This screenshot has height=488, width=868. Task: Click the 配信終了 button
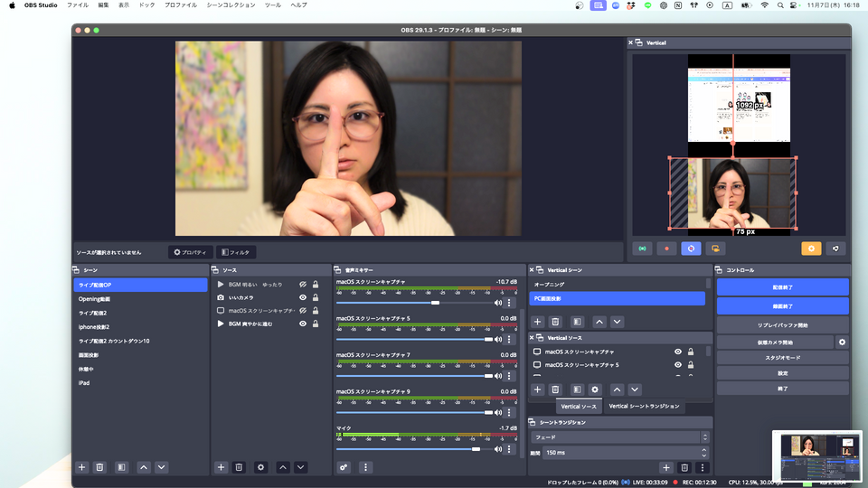coord(782,286)
